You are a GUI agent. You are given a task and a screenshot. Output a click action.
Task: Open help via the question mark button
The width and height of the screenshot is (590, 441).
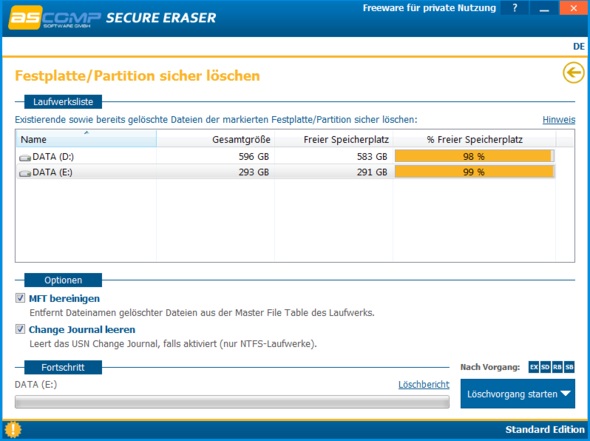click(515, 8)
